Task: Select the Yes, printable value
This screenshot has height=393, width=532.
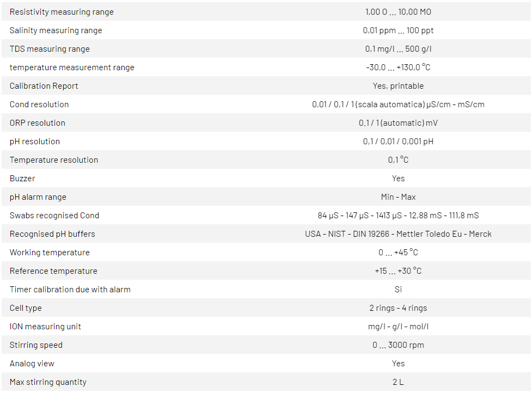Action: [398, 86]
